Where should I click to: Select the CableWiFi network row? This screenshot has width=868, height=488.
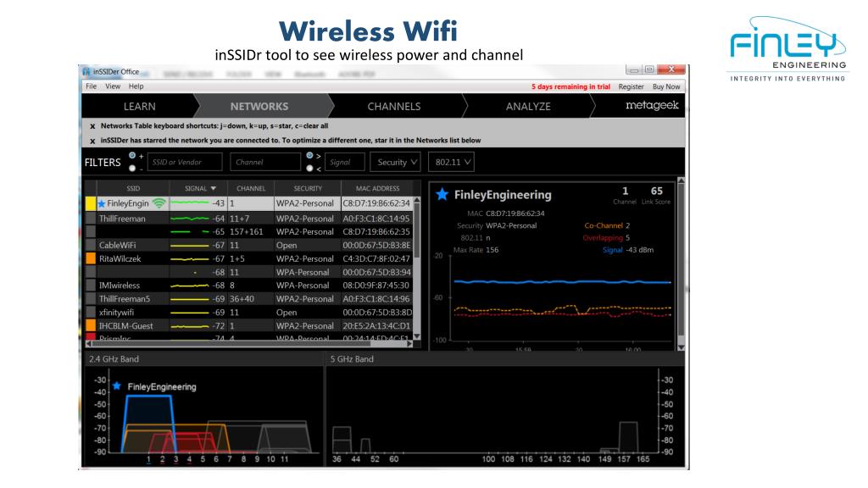250,245
